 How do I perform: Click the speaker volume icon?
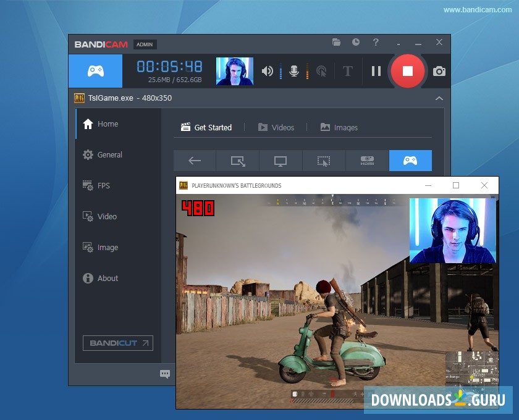pos(267,71)
